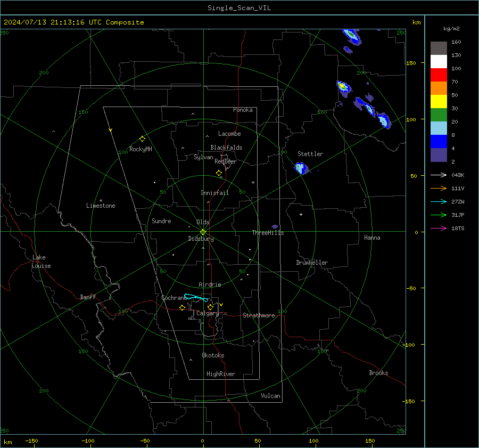Select the yellow diamond marker under Cochrane
479x448 pixels.
(x=183, y=307)
